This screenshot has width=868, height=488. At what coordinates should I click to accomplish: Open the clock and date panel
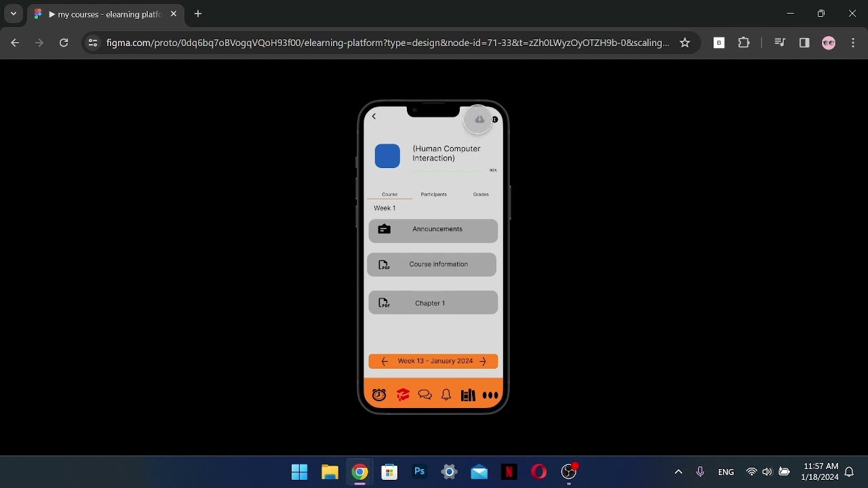(x=820, y=472)
